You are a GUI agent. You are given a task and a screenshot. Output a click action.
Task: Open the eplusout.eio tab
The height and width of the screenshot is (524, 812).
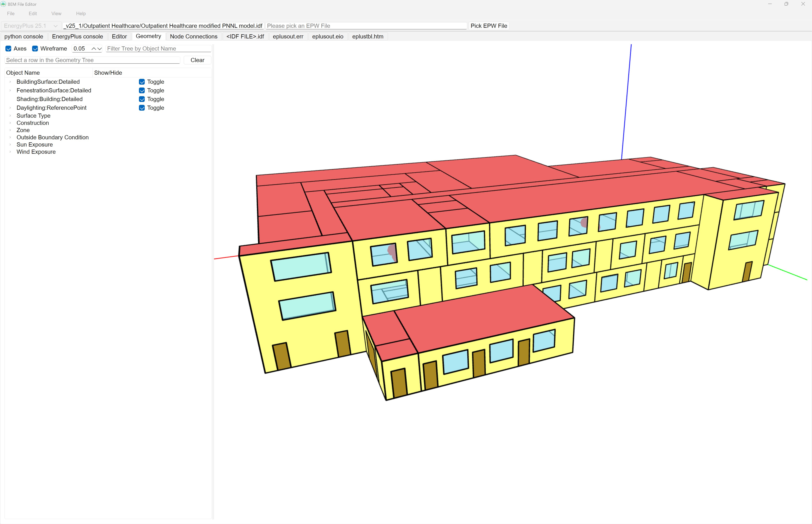pyautogui.click(x=328, y=36)
